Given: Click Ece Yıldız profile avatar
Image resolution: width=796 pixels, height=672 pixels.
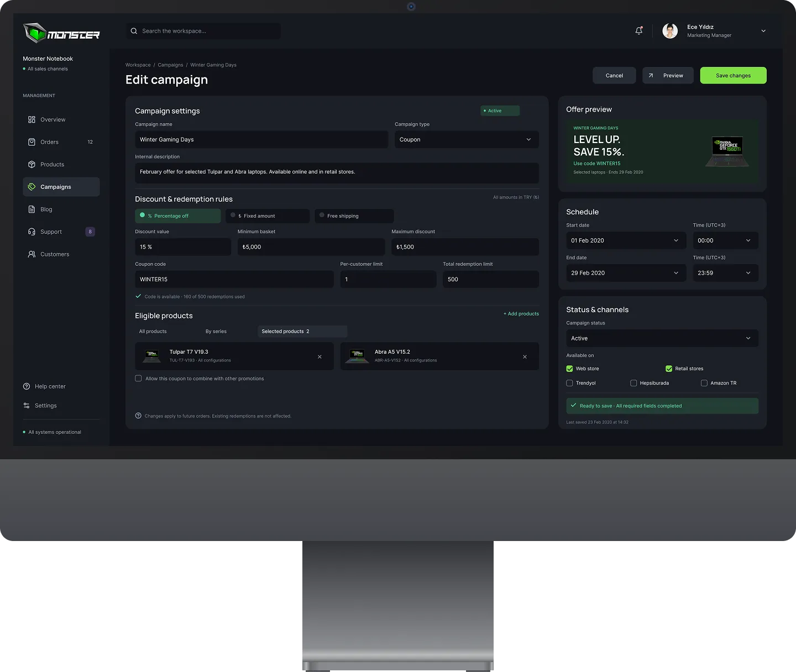Looking at the screenshot, I should [670, 31].
